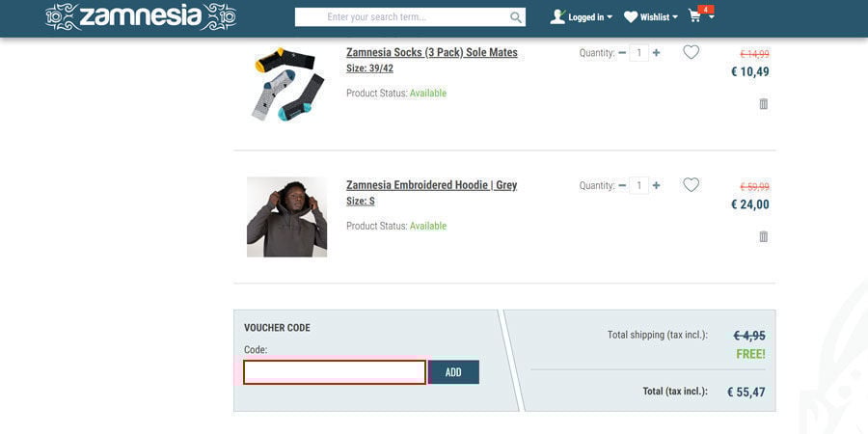Increase hoodie quantity with plus

pos(657,185)
